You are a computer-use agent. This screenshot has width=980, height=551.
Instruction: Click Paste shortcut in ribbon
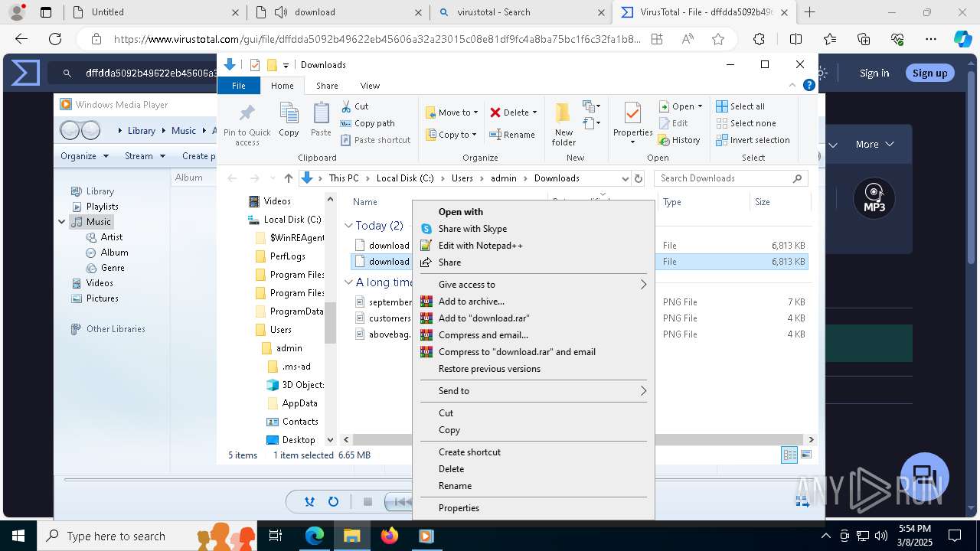tap(375, 140)
